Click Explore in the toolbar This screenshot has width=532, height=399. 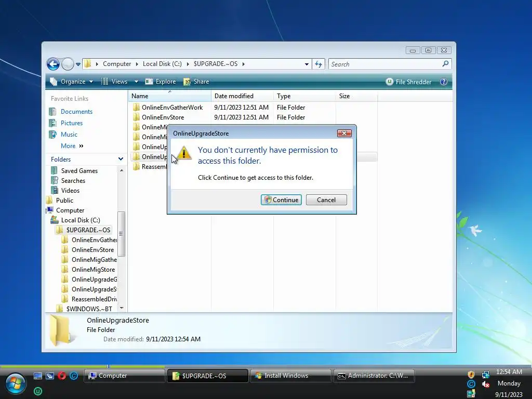(161, 82)
